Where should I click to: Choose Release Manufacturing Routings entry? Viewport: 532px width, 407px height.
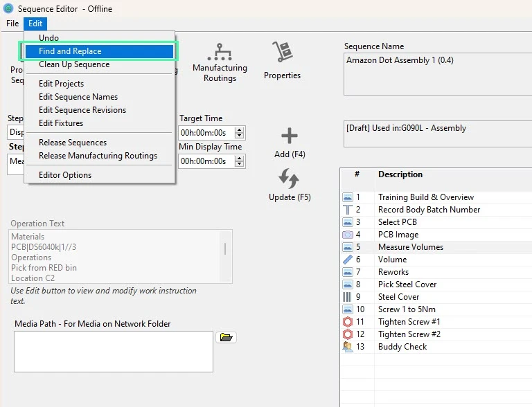click(x=98, y=156)
